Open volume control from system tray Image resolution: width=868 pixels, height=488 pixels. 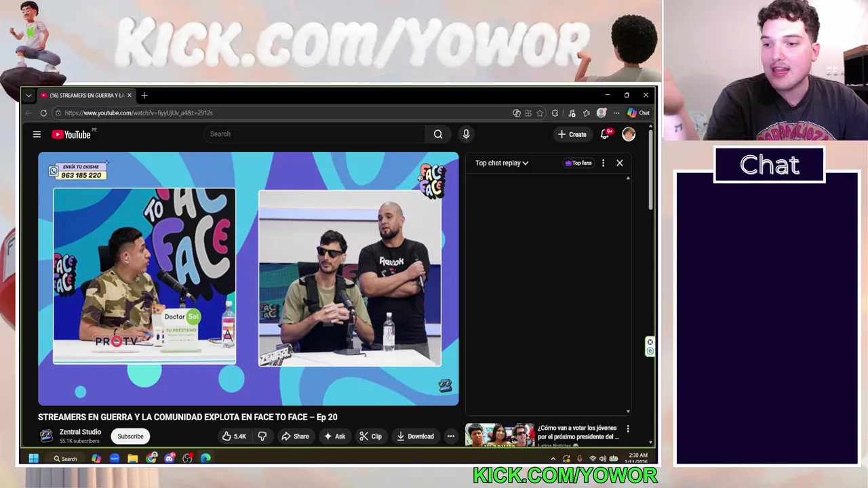(x=602, y=459)
